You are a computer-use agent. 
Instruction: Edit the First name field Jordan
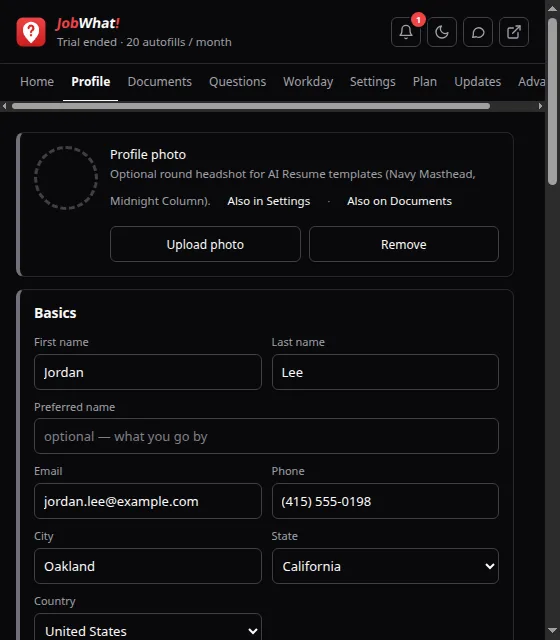point(148,372)
